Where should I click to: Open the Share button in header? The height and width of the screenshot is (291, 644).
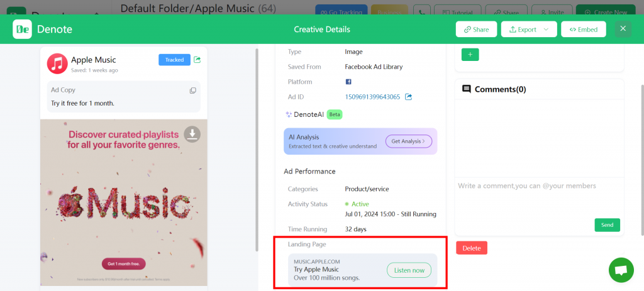click(477, 30)
